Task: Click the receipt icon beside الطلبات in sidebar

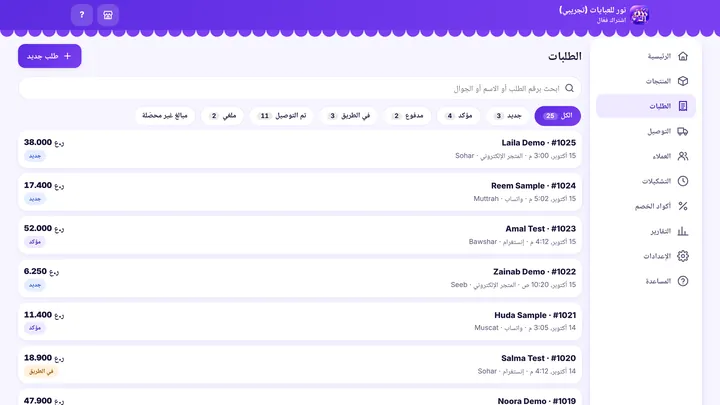Action: pyautogui.click(x=683, y=106)
